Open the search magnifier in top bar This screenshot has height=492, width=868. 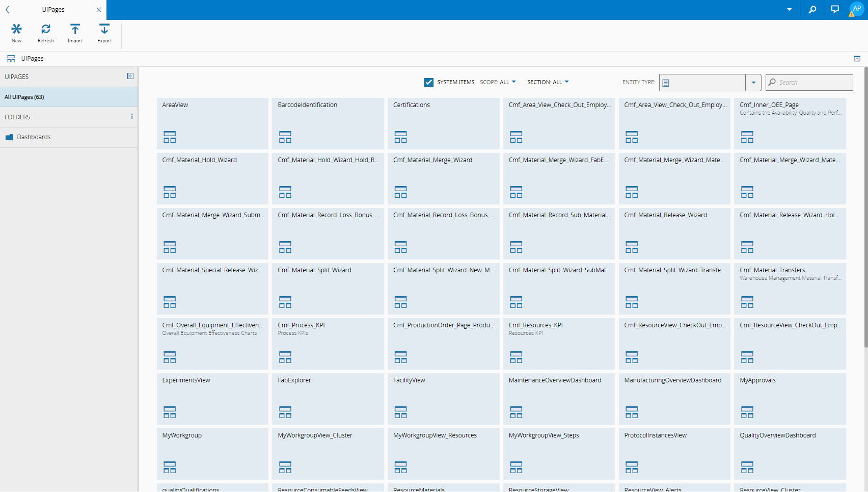(x=812, y=10)
